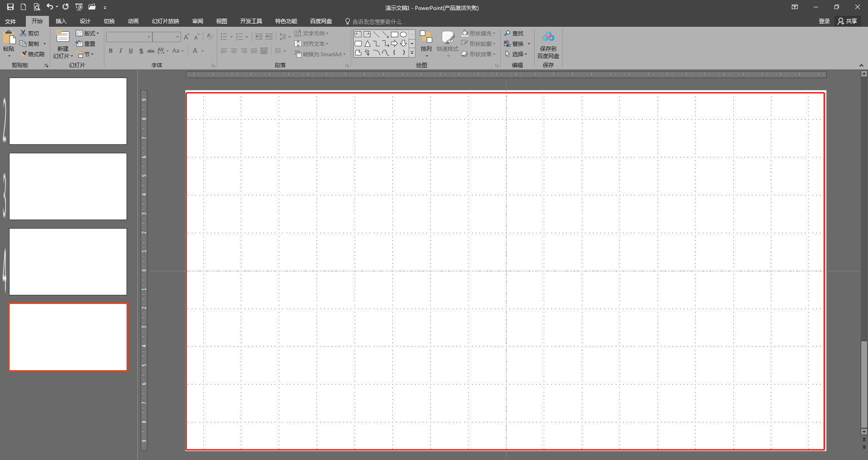The height and width of the screenshot is (460, 868).
Task: Select the first slide thumbnail
Action: [x=68, y=111]
